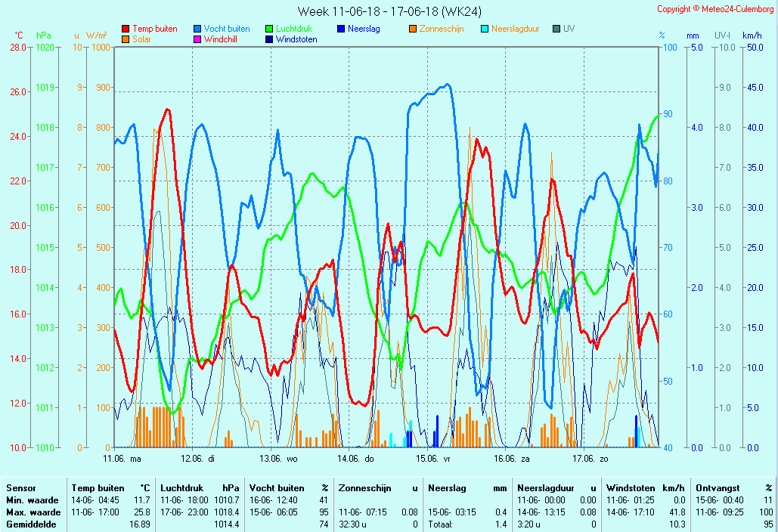This screenshot has width=778, height=532.
Task: Click the orange Solar legend swatch
Action: click(126, 39)
